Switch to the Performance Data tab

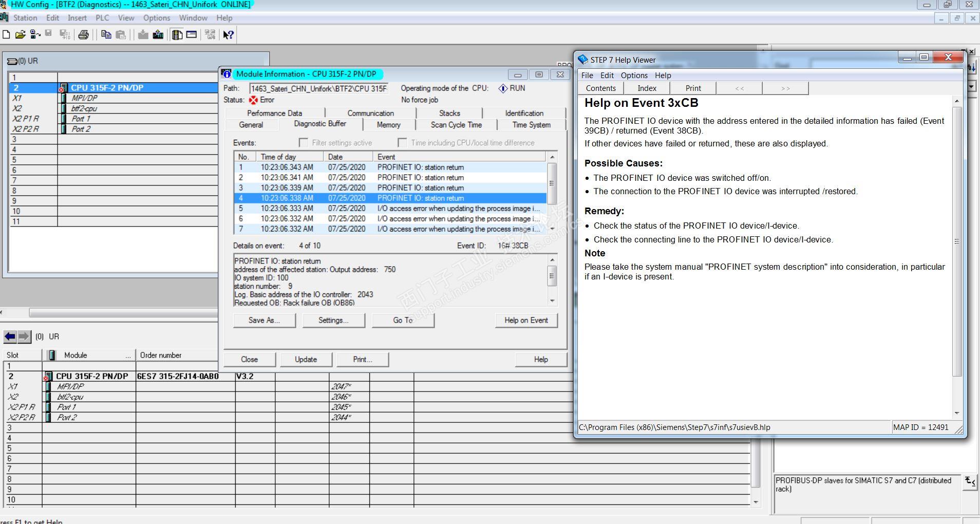(x=275, y=113)
